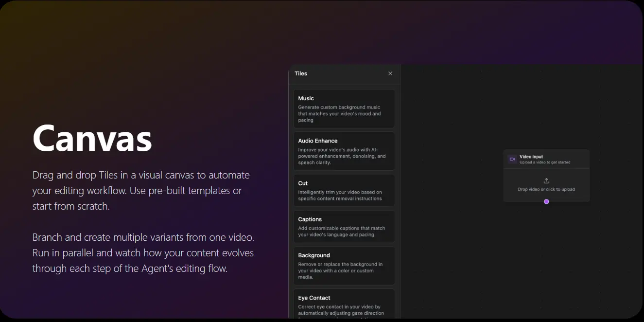Click the 'Drag and drop Tiles' paragraph
This screenshot has height=322, width=644.
coord(141,190)
